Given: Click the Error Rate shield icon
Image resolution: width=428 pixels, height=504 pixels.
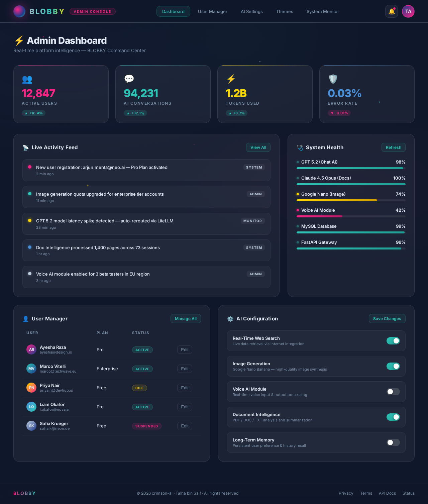Looking at the screenshot, I should tap(332, 79).
